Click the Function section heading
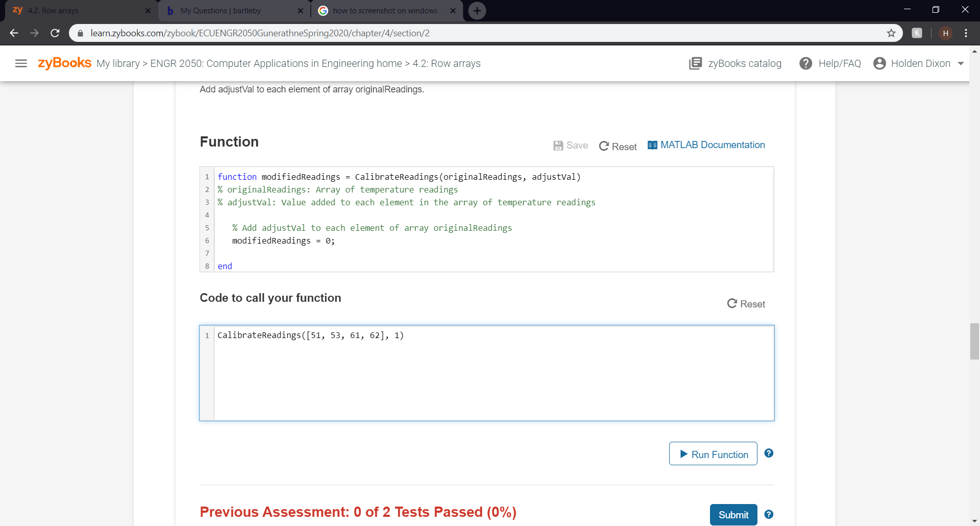The image size is (980, 526). (x=229, y=141)
